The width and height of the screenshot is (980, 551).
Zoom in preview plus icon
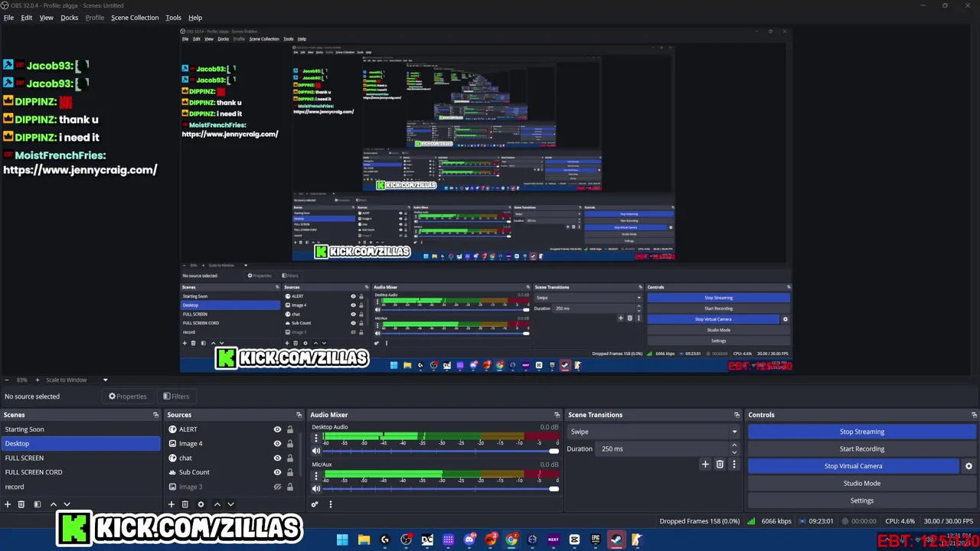click(37, 380)
